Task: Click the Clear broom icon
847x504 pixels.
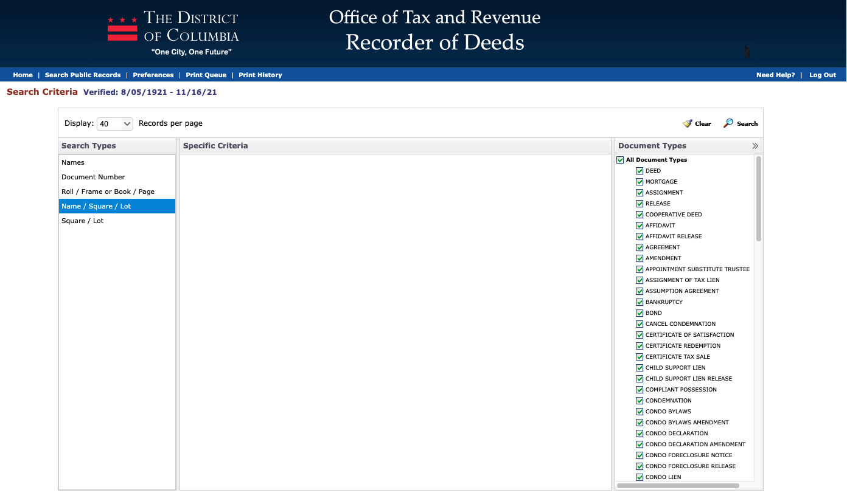Action: click(688, 123)
